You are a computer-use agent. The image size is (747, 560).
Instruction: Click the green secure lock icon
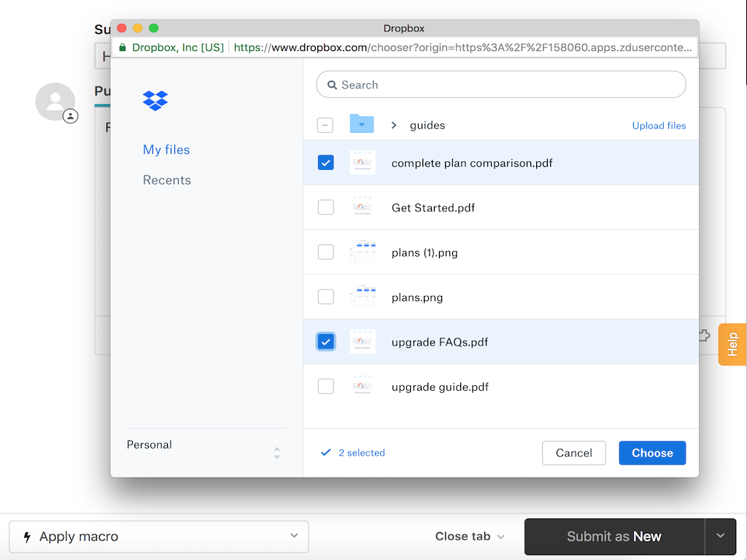[123, 47]
